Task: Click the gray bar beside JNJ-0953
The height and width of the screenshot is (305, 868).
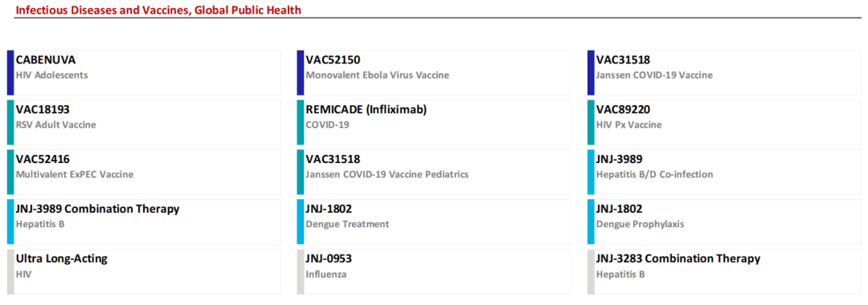Action: tap(301, 272)
